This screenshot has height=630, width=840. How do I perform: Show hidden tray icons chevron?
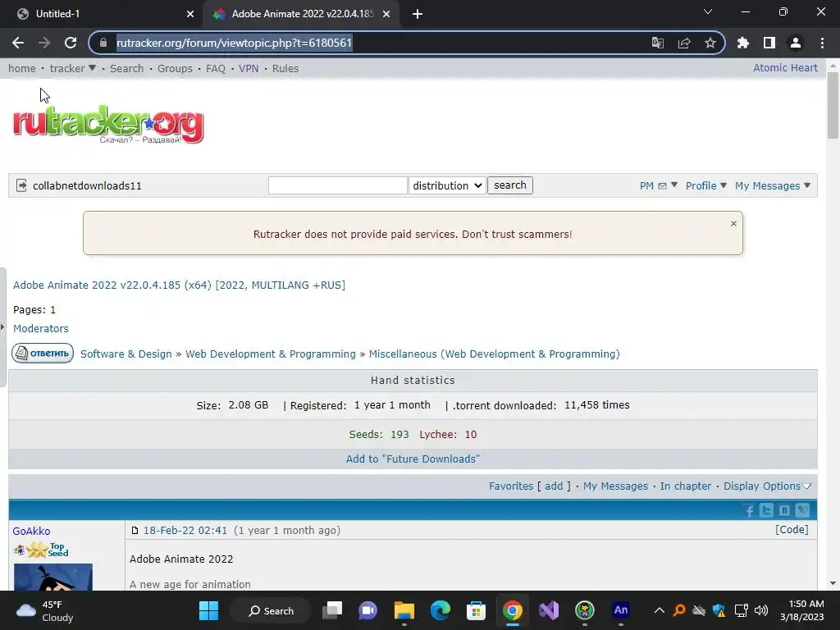pyautogui.click(x=660, y=610)
